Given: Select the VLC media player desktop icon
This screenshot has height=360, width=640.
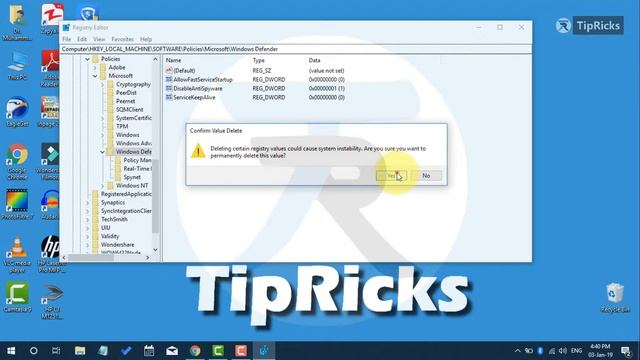Looking at the screenshot, I should (x=17, y=254).
